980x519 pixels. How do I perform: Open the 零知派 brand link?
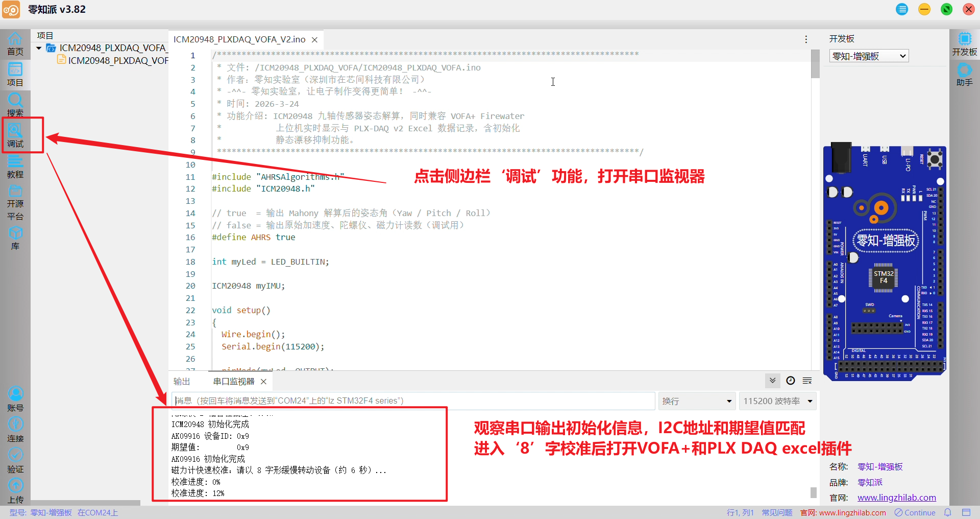[870, 482]
